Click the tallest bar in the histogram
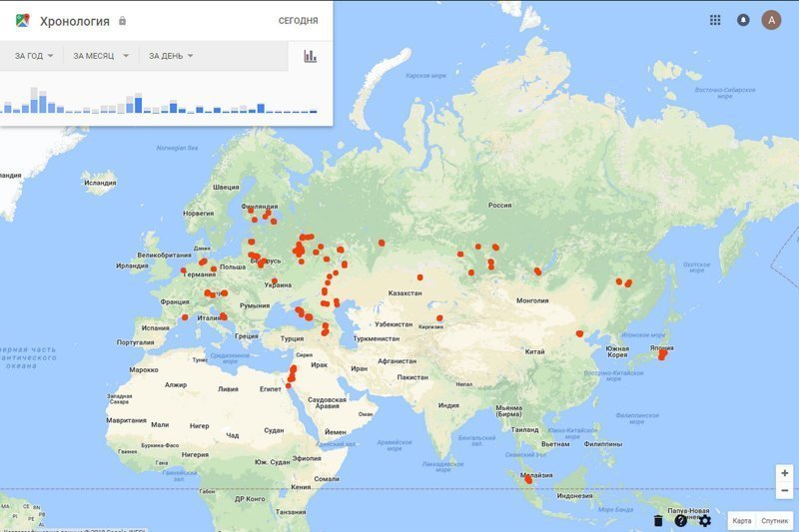This screenshot has width=799, height=532. tap(34, 100)
